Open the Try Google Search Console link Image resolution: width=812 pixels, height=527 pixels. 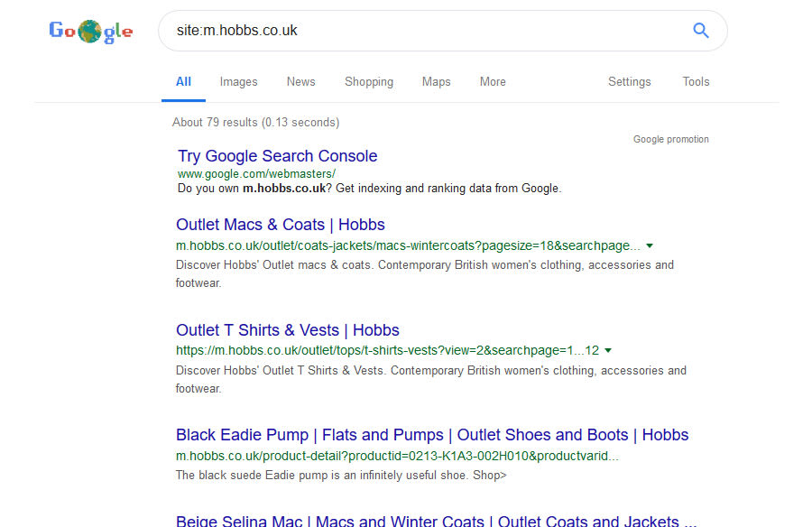278,156
